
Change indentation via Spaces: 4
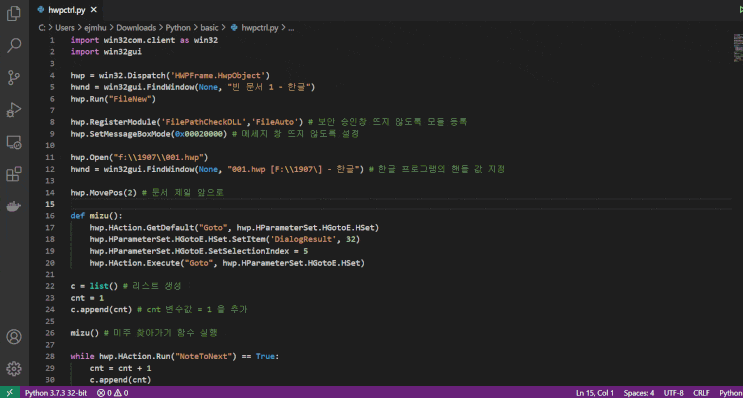click(x=639, y=393)
